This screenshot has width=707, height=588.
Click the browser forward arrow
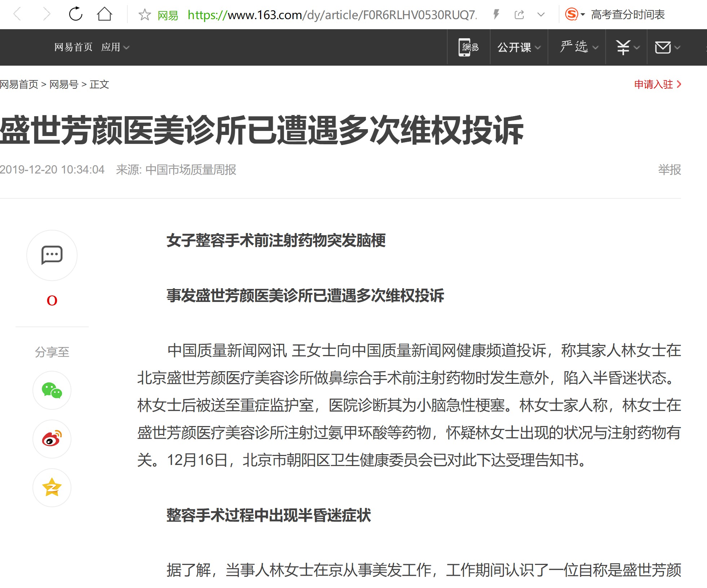pyautogui.click(x=46, y=14)
